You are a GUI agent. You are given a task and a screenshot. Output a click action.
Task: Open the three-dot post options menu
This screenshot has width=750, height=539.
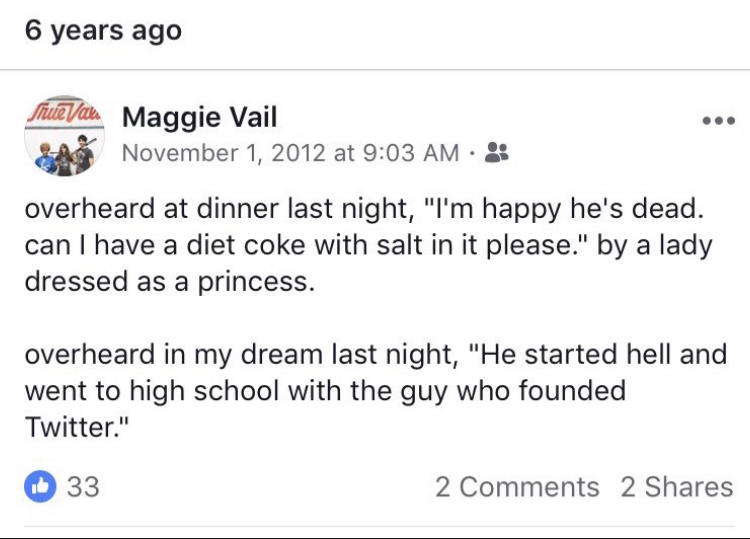(718, 121)
